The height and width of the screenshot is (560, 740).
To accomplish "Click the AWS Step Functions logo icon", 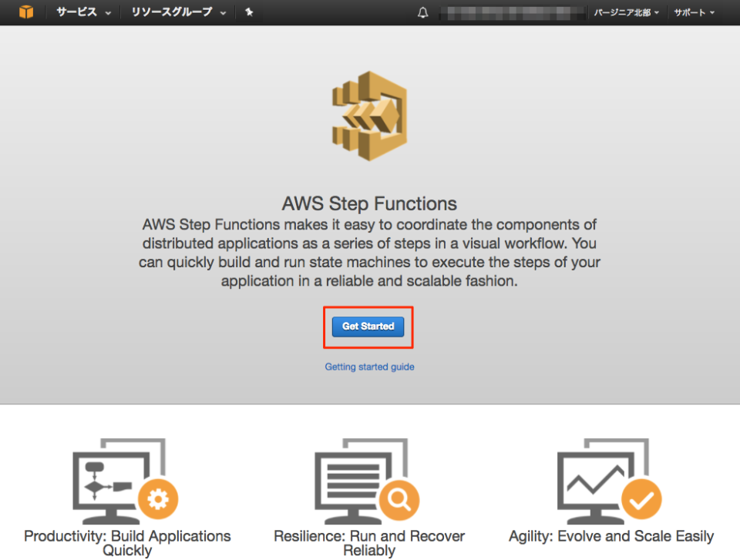I will 369,116.
